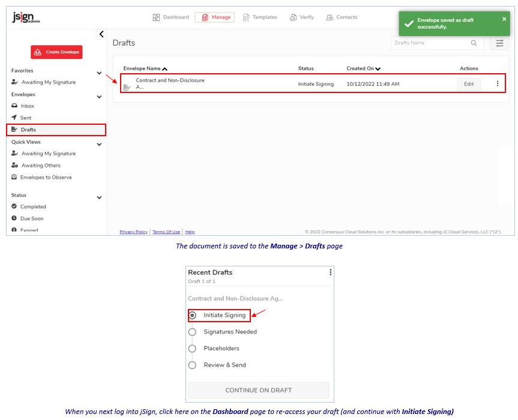Click the draft document icon in the row
The height and width of the screenshot is (420, 518).
click(127, 88)
